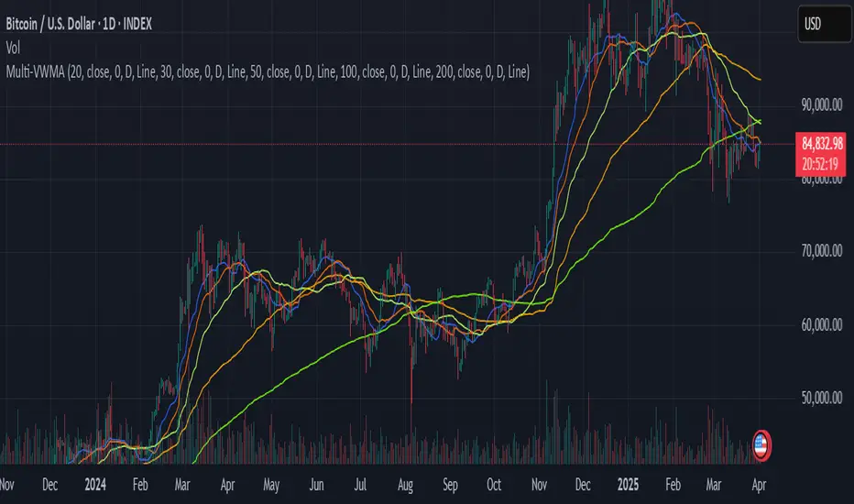This screenshot has height=504, width=854.
Task: Click the Sep label on time axis
Action: [x=450, y=485]
